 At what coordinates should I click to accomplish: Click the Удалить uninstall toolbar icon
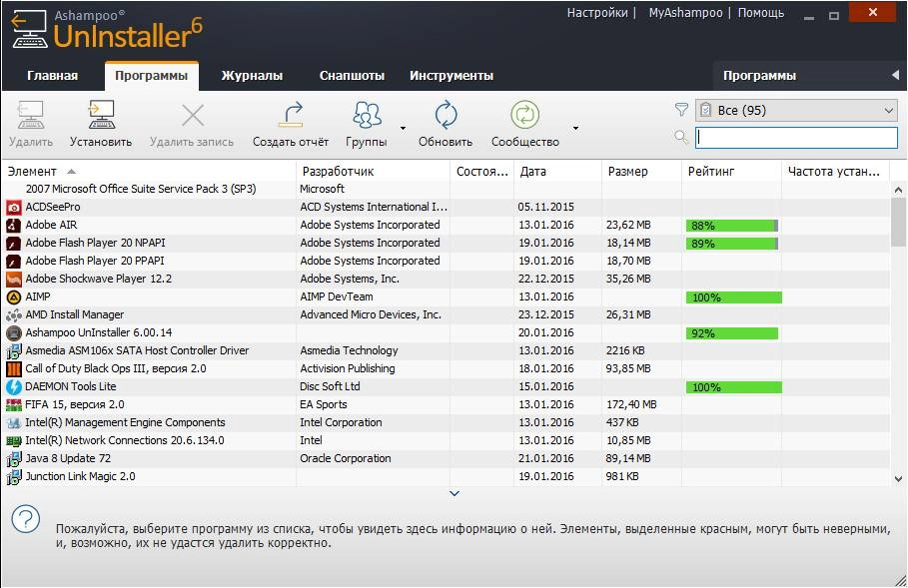(31, 115)
